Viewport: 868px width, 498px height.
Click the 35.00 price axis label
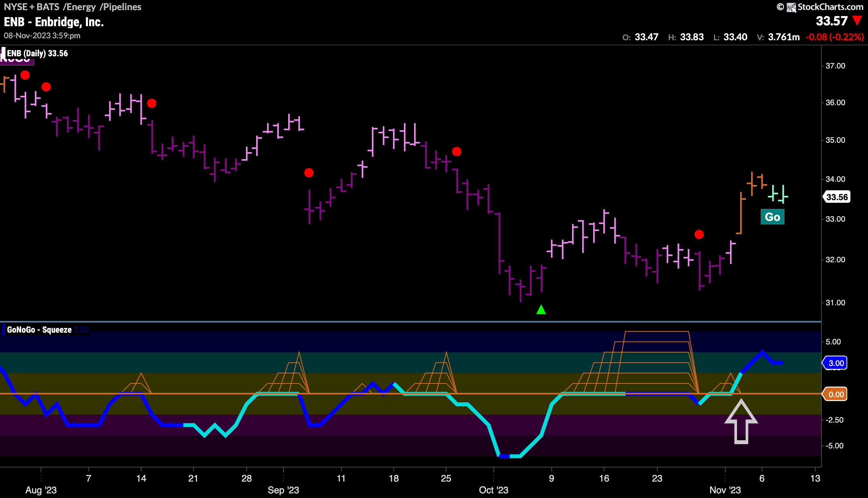[x=835, y=140]
